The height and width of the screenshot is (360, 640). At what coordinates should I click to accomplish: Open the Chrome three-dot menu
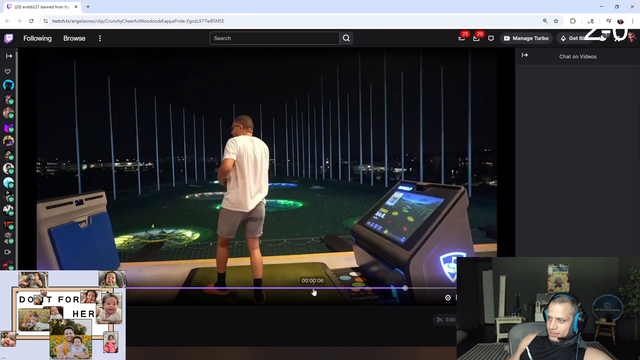tap(632, 21)
